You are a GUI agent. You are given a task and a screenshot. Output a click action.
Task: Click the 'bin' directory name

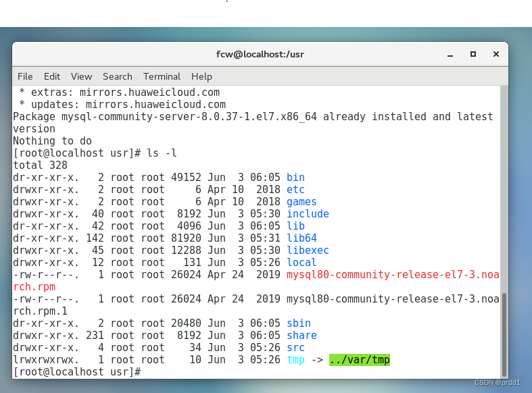[295, 177]
